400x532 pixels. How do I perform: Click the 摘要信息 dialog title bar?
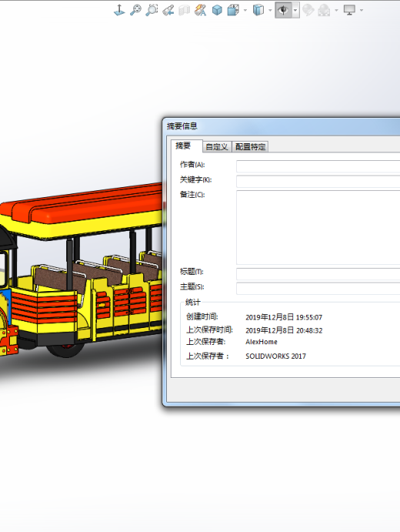pyautogui.click(x=282, y=126)
